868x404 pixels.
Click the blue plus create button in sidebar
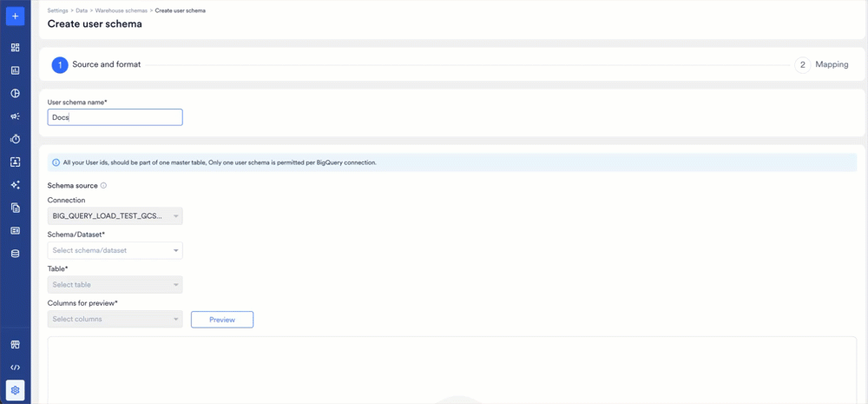[15, 16]
